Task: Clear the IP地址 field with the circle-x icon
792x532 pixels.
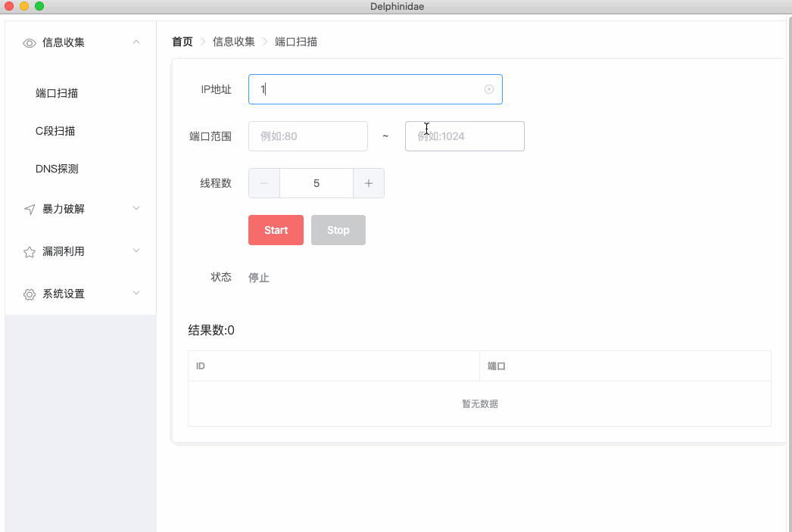Action: (489, 89)
